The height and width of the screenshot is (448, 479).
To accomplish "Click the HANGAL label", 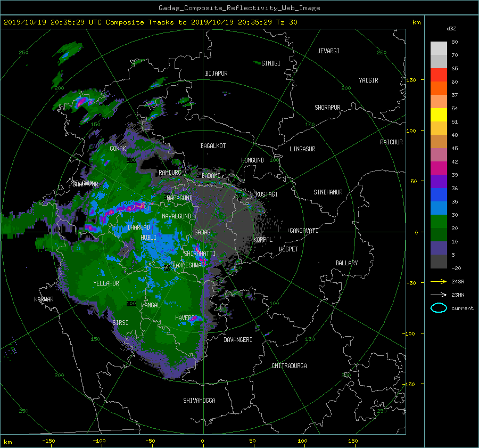I will 150,305.
